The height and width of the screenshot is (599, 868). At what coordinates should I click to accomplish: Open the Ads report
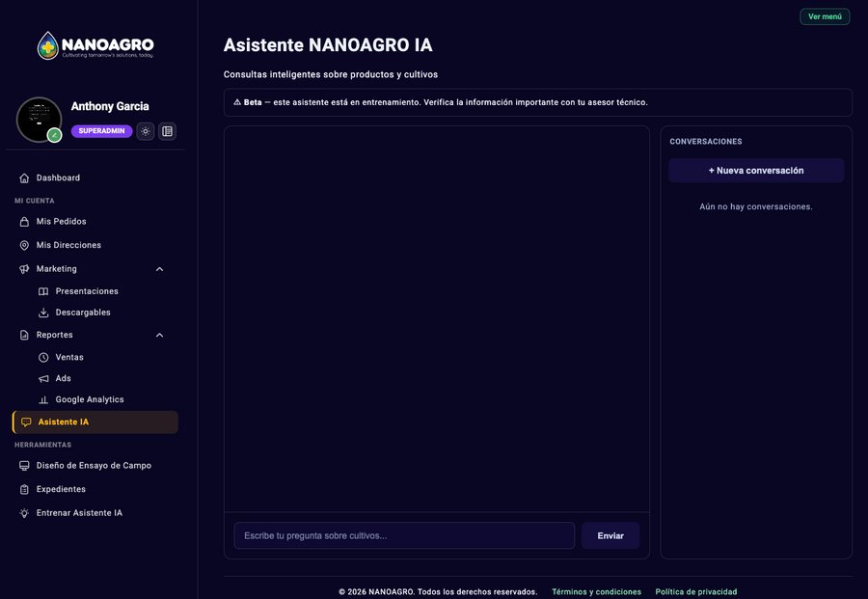click(x=63, y=378)
